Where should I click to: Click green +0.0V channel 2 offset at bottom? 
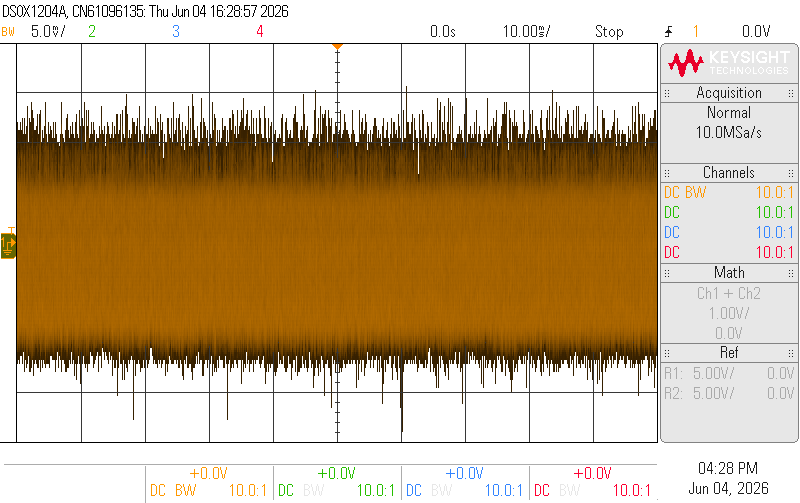click(336, 473)
